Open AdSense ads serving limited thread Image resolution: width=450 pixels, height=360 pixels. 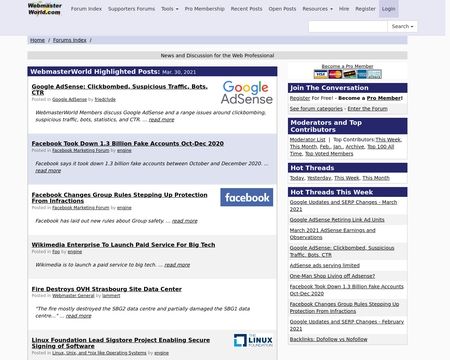(x=325, y=265)
